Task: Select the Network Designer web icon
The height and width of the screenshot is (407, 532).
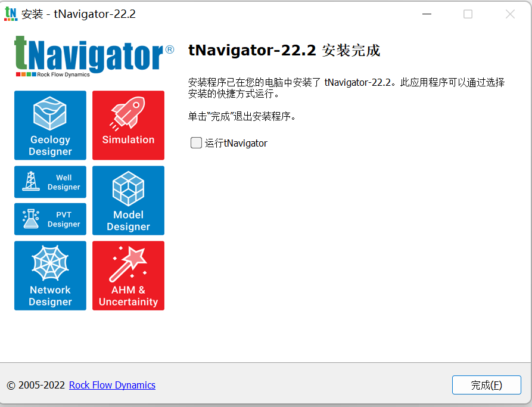Action: tap(50, 275)
